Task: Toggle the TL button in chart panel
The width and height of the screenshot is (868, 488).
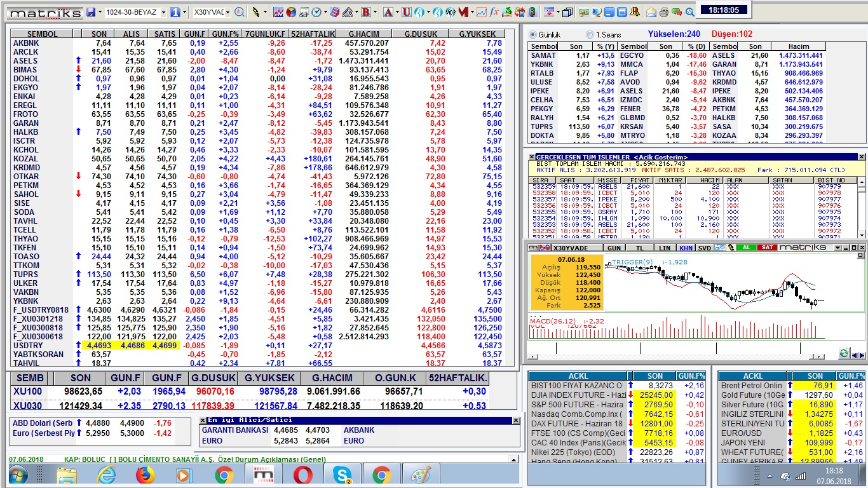Action: point(640,248)
